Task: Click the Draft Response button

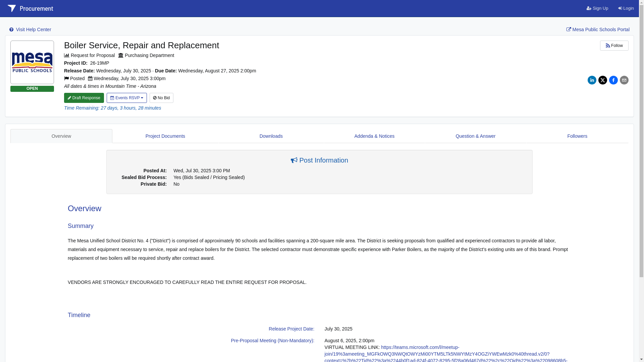Action: 84,98
